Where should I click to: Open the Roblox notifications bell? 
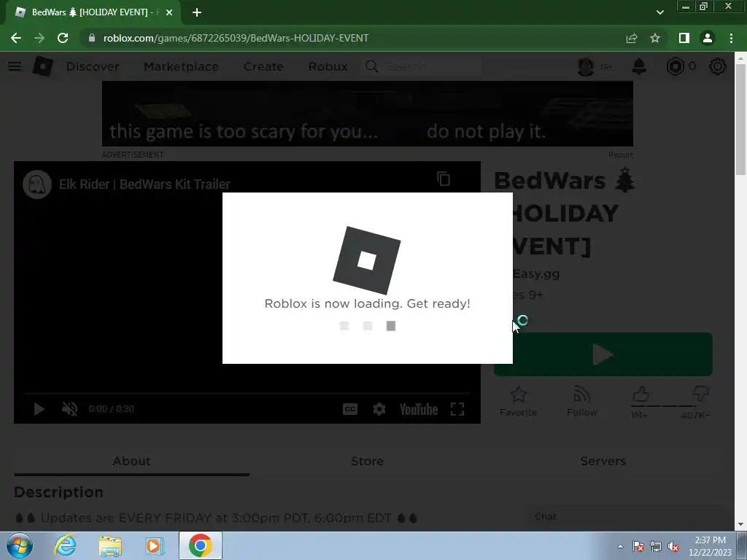click(x=639, y=66)
